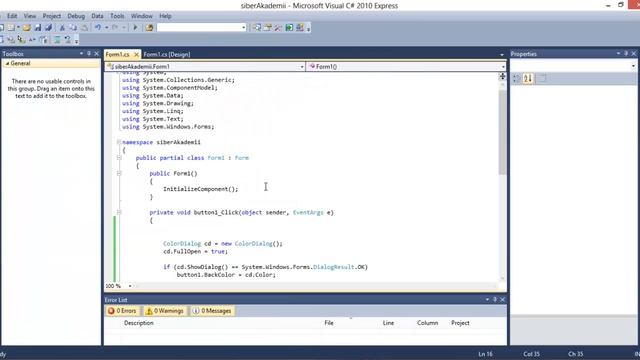This screenshot has height=360, width=640.
Task: Sort Error List by File column
Action: (329, 323)
